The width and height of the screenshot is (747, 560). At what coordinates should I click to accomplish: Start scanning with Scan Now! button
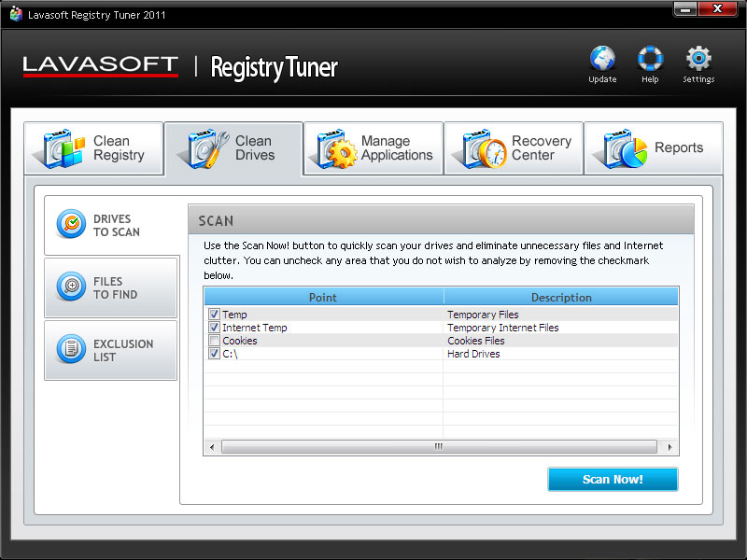[x=613, y=479]
